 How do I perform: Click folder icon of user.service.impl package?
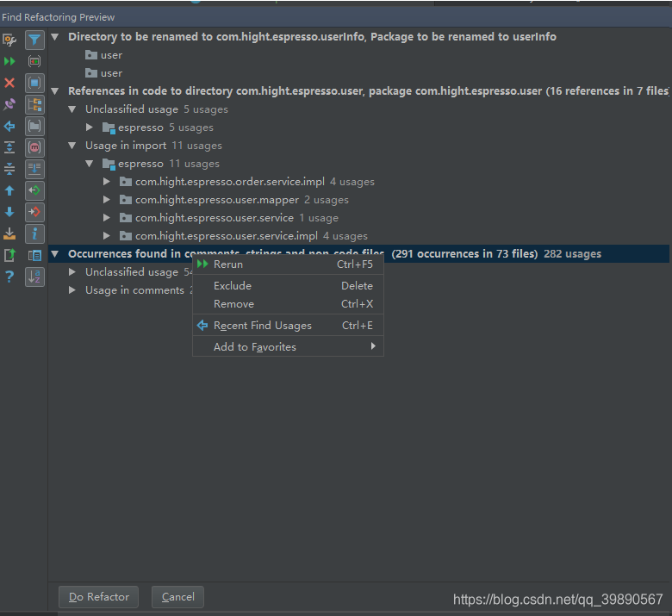125,236
